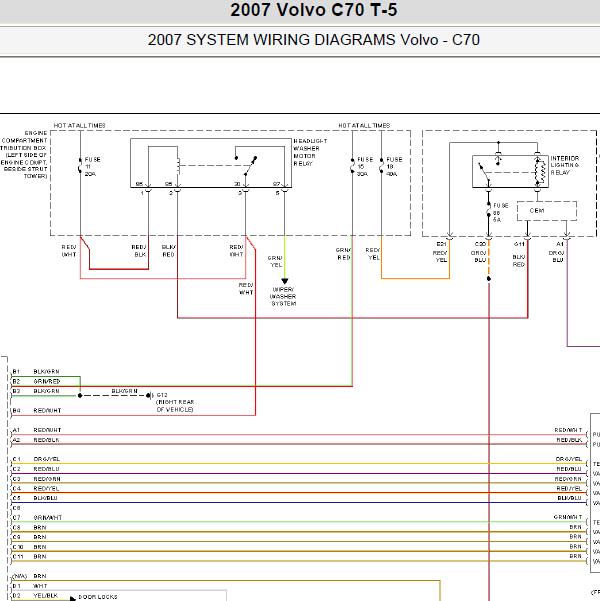Screen dimensions: 600x601
Task: Select the '2007 SYSTEM WIRING DIAGRAMS Volvo - C70' heading
Action: [x=314, y=40]
